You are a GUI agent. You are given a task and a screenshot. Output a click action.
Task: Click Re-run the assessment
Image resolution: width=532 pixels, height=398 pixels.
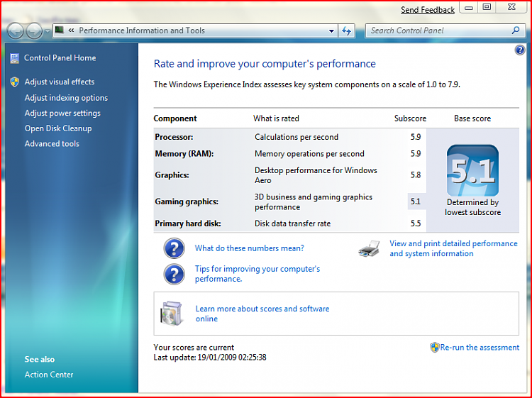coord(480,348)
